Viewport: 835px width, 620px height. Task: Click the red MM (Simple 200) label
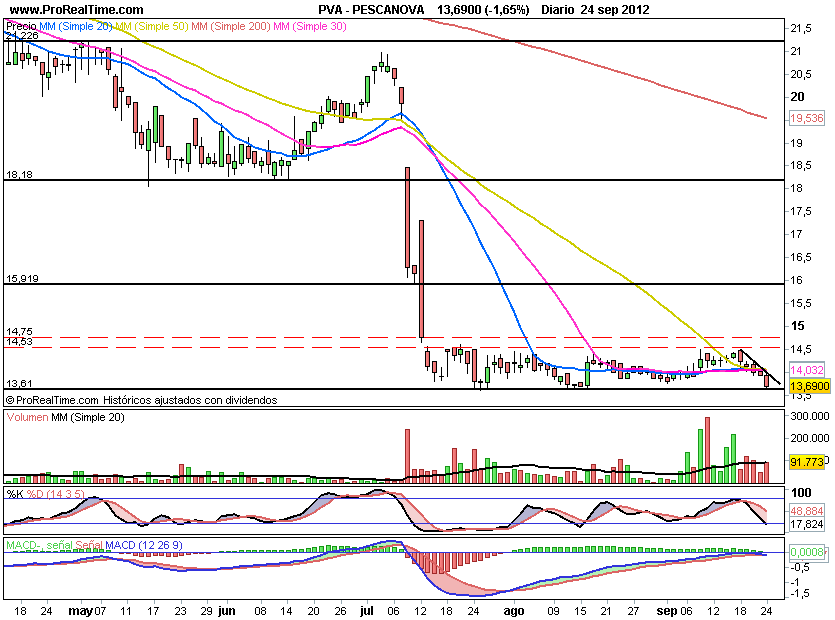(x=231, y=22)
